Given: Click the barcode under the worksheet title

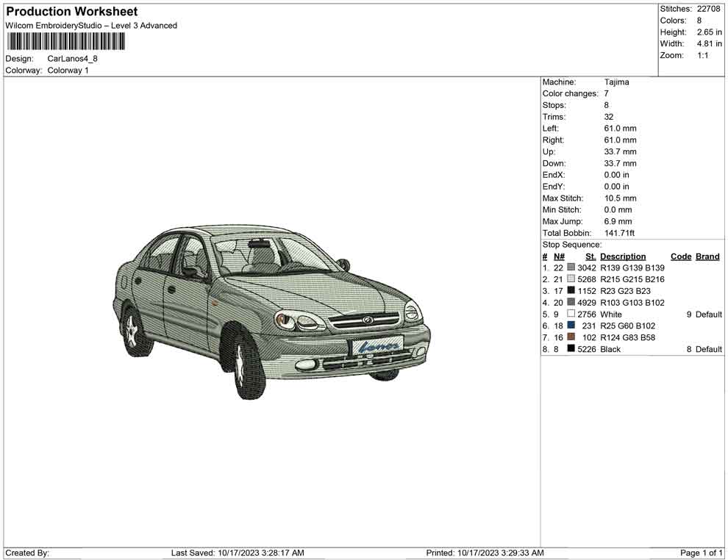Looking at the screenshot, I should coord(65,41).
